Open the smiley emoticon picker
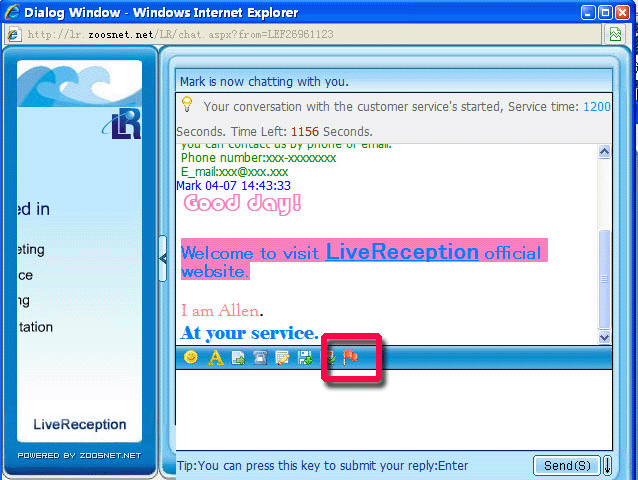 click(x=191, y=357)
